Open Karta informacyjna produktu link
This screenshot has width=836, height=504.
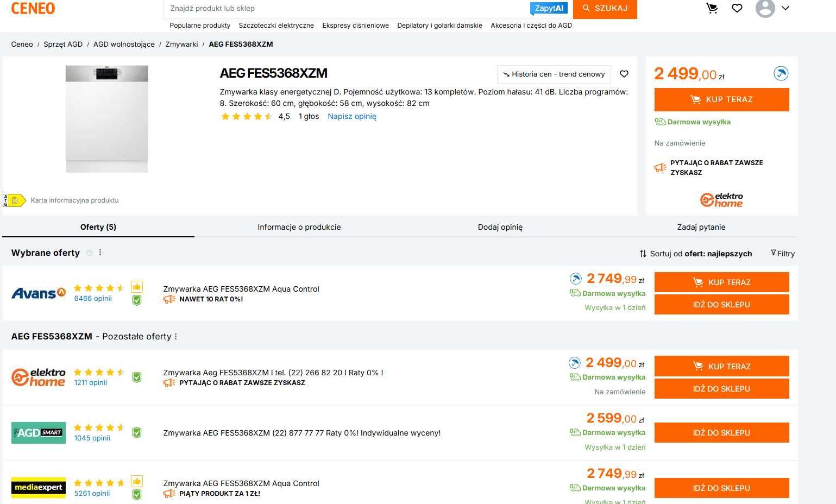click(x=74, y=200)
